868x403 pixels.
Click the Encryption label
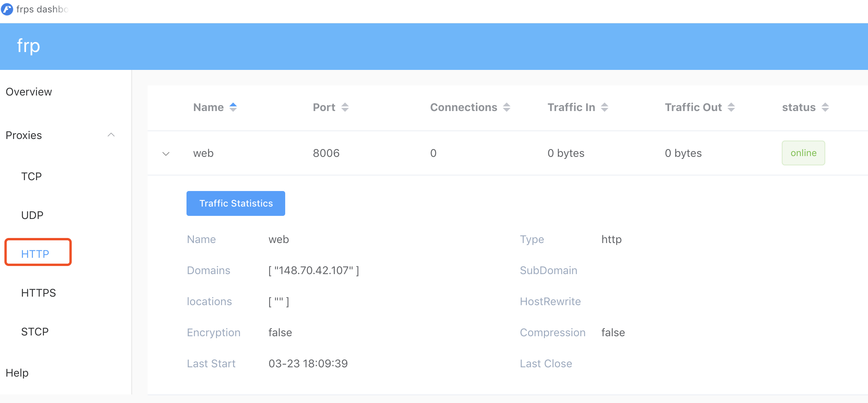pyautogui.click(x=214, y=332)
